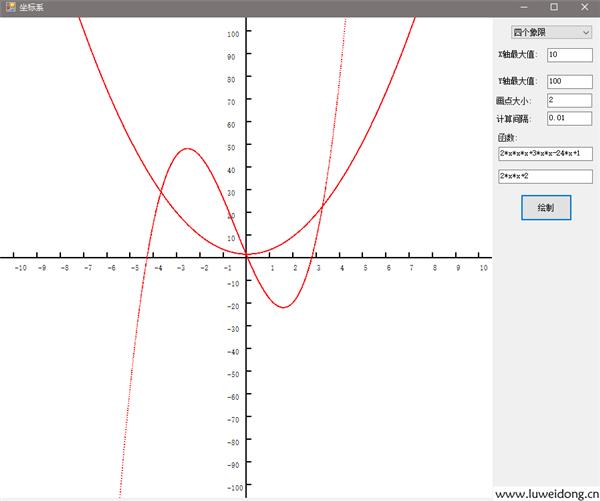Click the second function box 2*x*x+2
The width and height of the screenshot is (600, 501).
pos(545,177)
